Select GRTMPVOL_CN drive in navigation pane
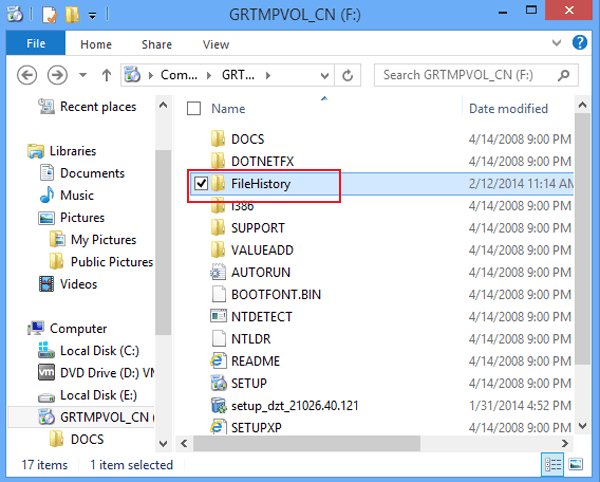The image size is (600, 482). click(x=81, y=417)
